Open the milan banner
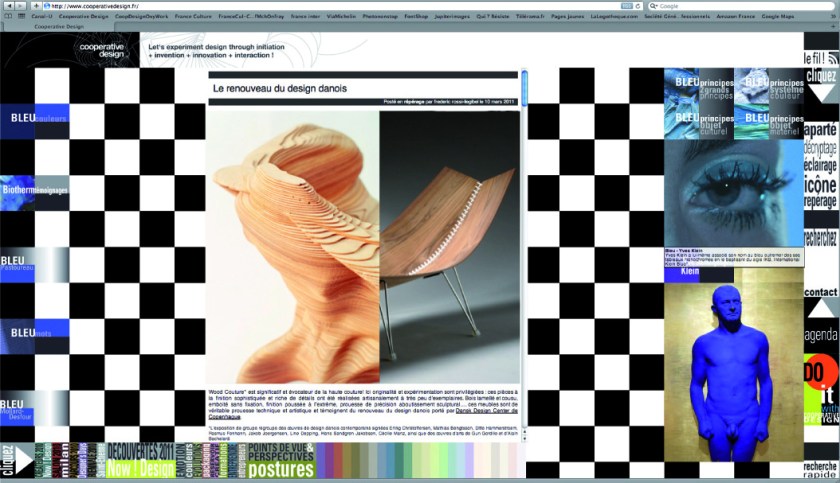 tap(64, 460)
